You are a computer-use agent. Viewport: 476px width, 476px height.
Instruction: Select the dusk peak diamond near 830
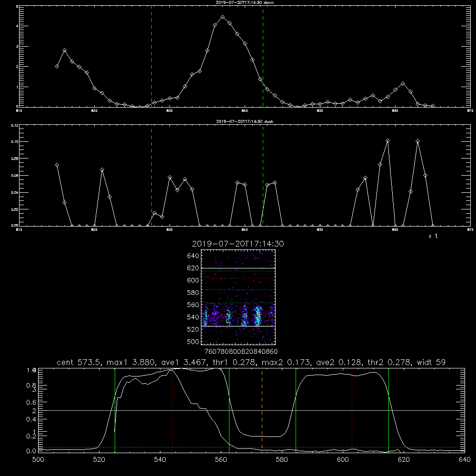click(x=170, y=177)
